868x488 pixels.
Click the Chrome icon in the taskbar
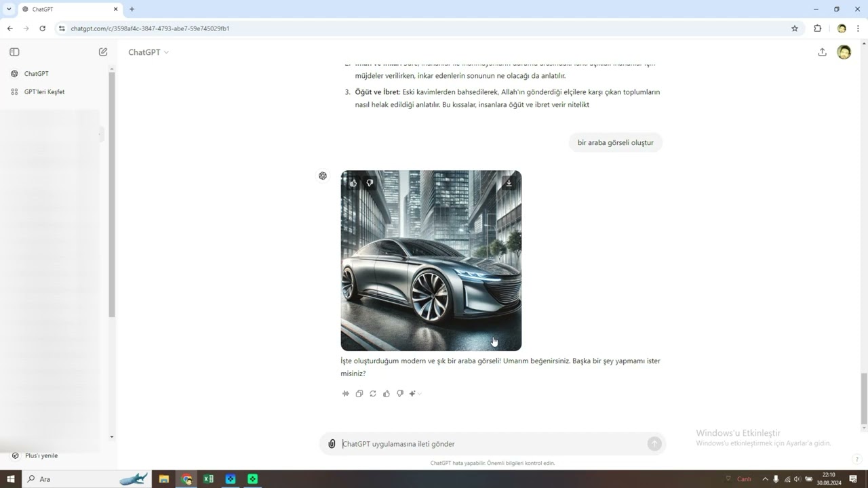pos(186,479)
